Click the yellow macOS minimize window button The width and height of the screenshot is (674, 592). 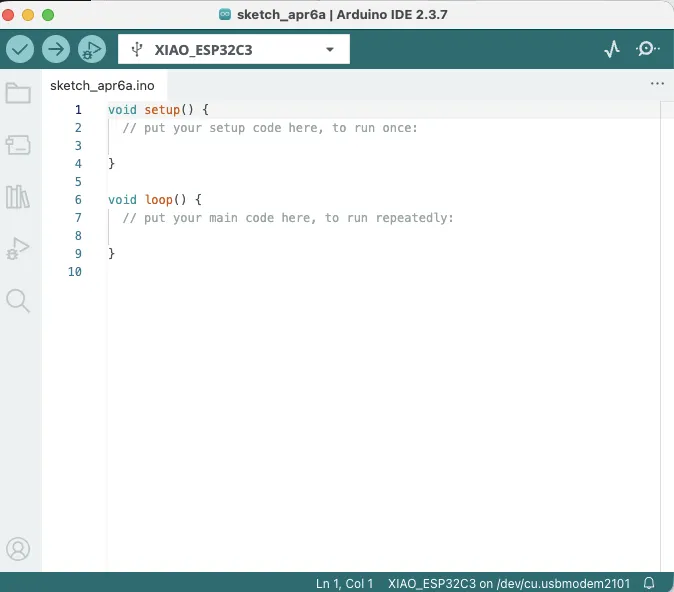[28, 15]
